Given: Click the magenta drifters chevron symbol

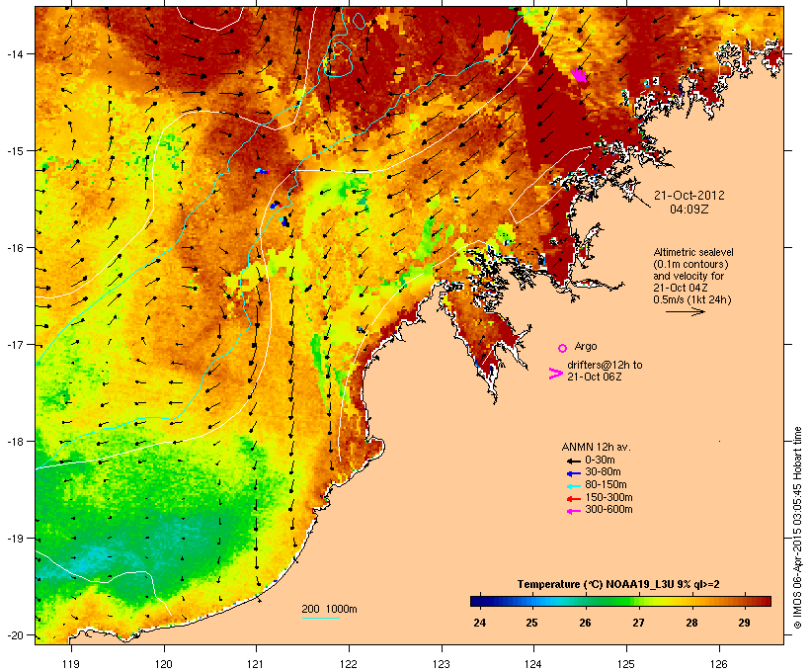Looking at the screenshot, I should (x=556, y=374).
